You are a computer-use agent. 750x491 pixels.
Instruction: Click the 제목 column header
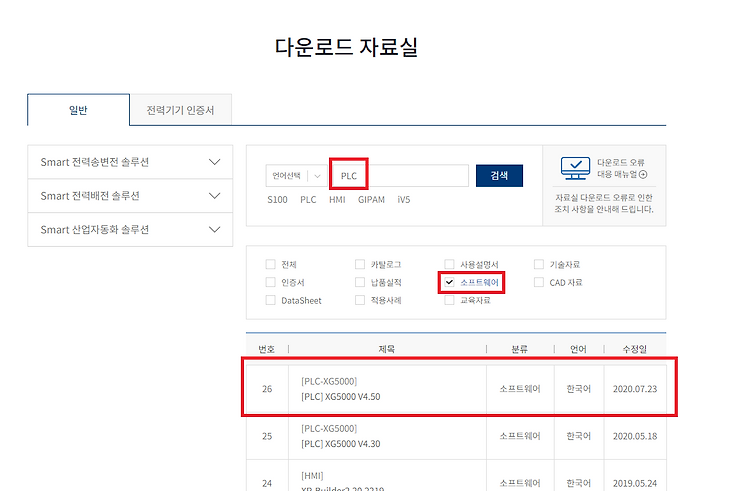pos(386,349)
